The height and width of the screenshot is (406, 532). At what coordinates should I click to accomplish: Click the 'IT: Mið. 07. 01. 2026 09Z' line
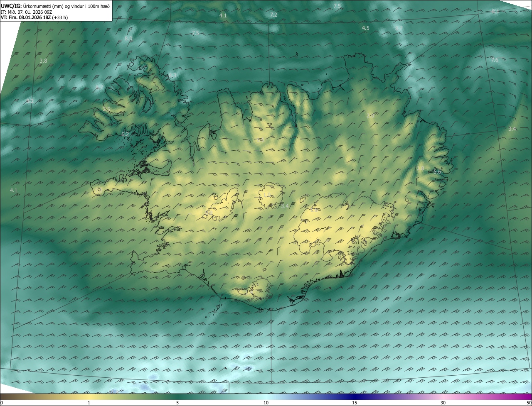point(26,12)
